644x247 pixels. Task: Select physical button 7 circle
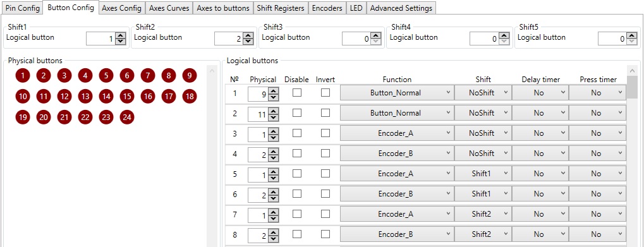tap(148, 76)
